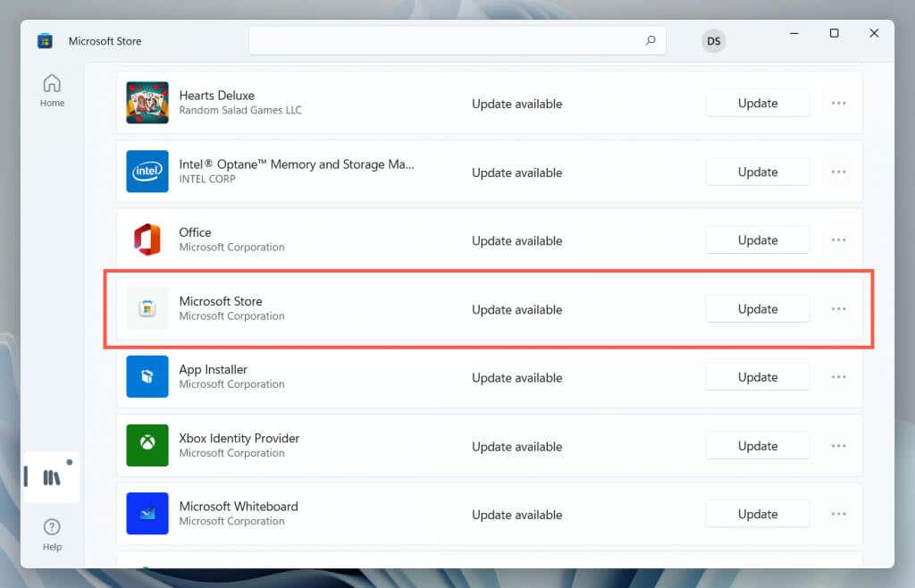Open more options for Hearts Deluxe

click(838, 104)
